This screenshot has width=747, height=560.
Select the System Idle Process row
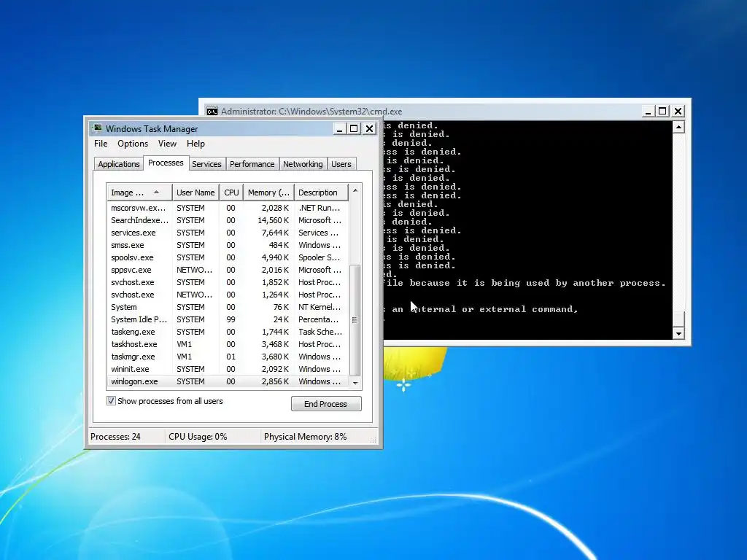[228, 319]
